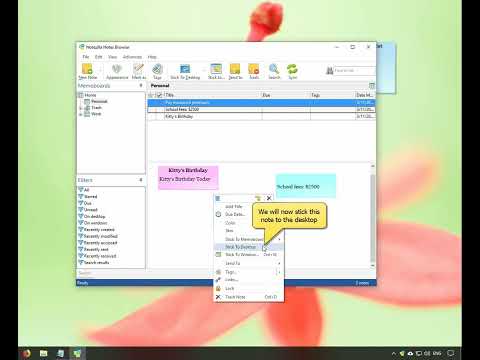
Task: Open the Help menu
Action: pos(152,57)
